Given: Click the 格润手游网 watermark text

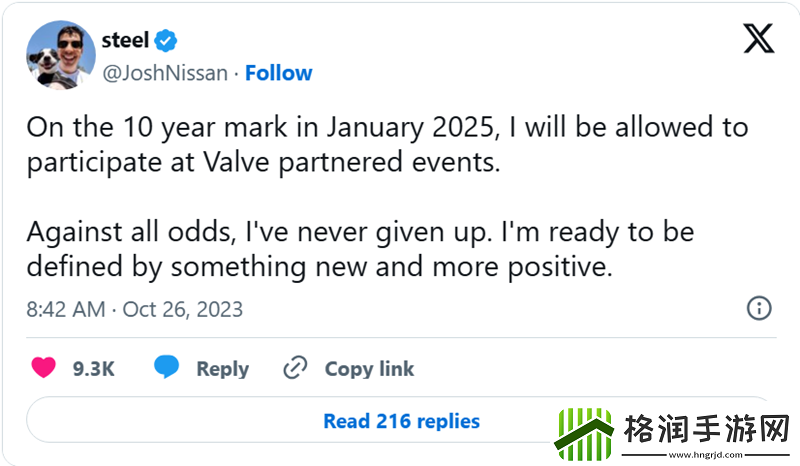Looking at the screenshot, I should coord(706,430).
